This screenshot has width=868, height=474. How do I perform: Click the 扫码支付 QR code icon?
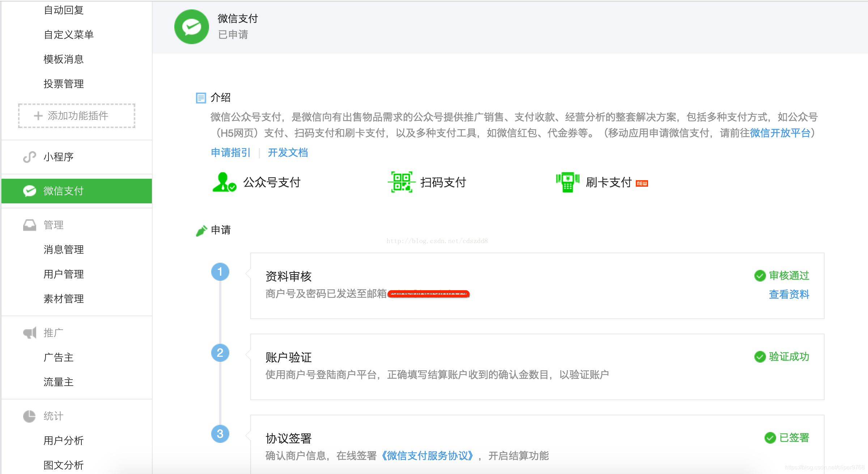coord(401,182)
